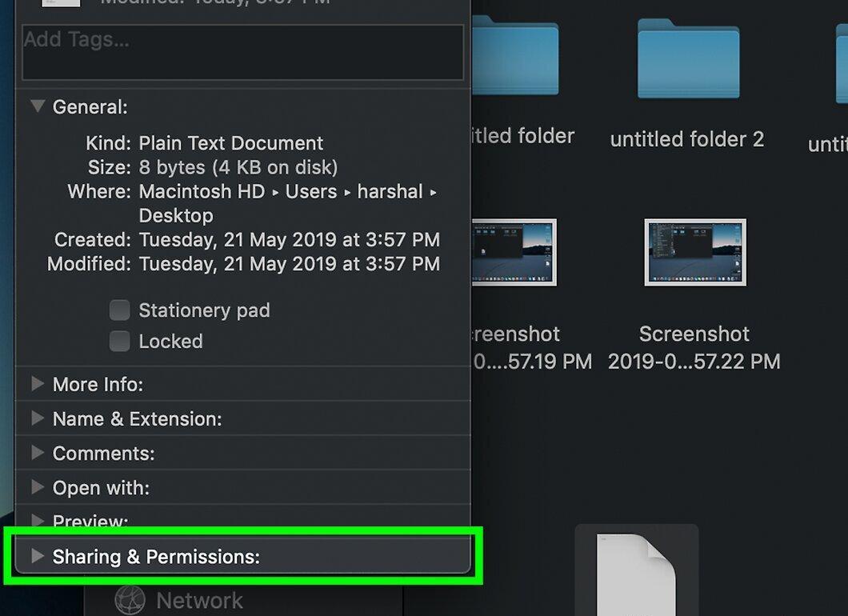Click the Network globe icon in sidebar
Viewport: 848px width, 616px height.
click(x=130, y=600)
